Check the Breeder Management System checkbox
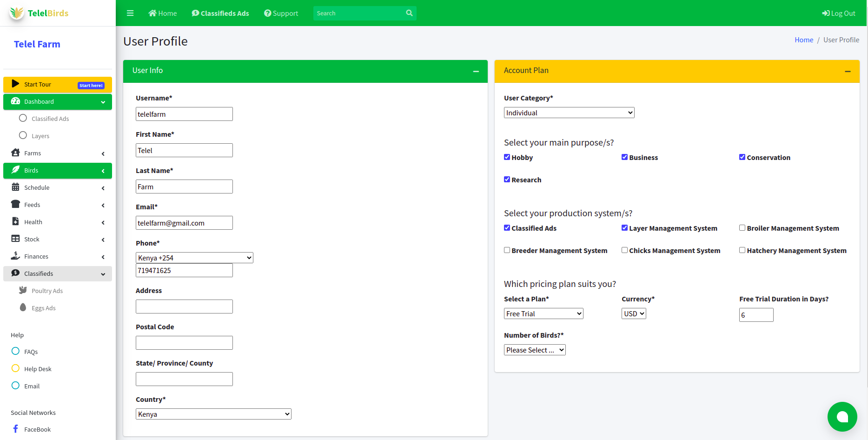Image resolution: width=868 pixels, height=440 pixels. coord(507,250)
